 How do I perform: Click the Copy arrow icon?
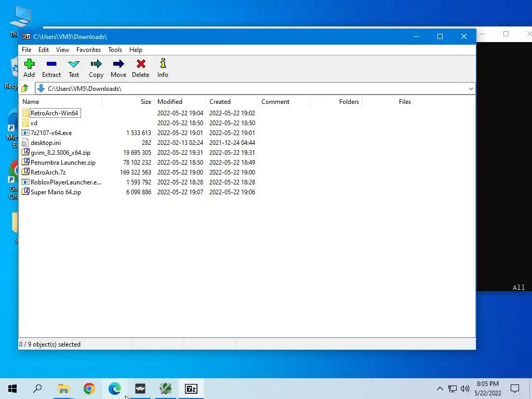pos(96,64)
